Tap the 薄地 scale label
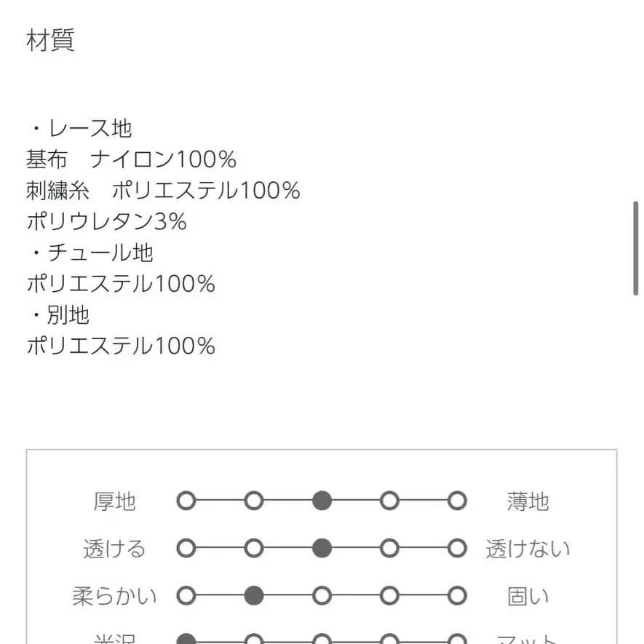Viewport: 644px width, 644px height. point(528,501)
